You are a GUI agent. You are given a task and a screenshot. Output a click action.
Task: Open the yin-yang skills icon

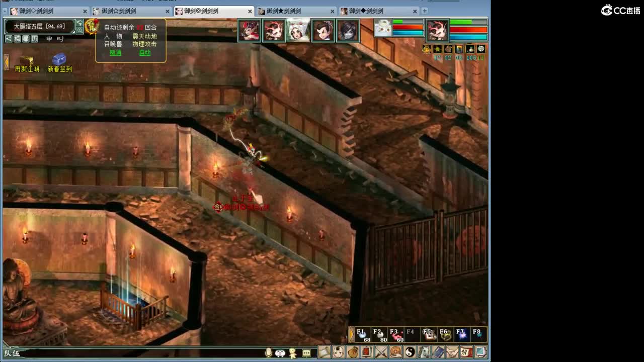[410, 352]
